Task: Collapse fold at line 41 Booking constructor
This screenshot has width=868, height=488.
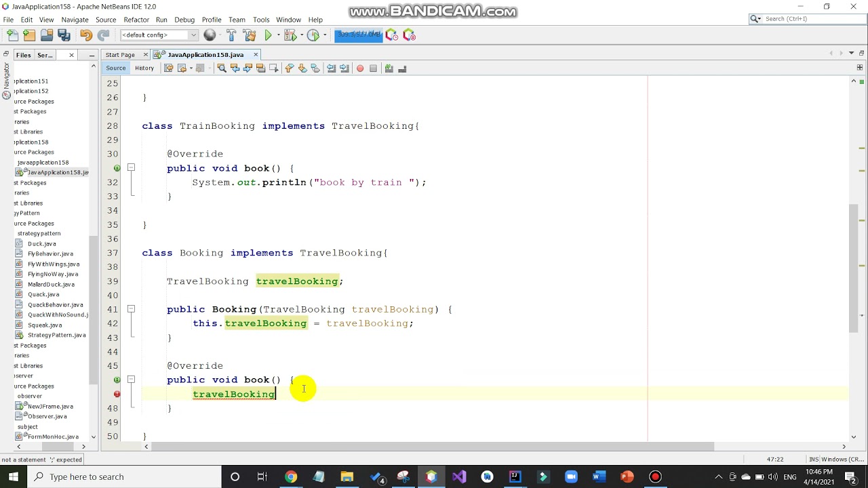Action: pyautogui.click(x=131, y=309)
